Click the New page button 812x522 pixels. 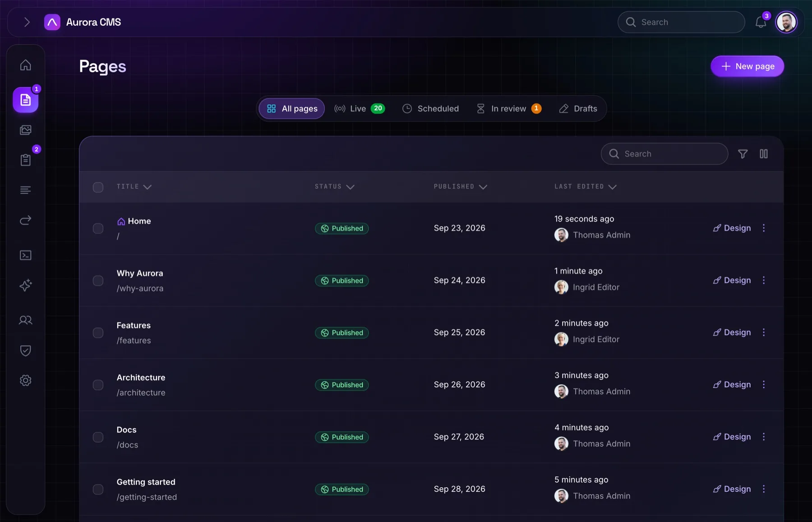coord(747,66)
